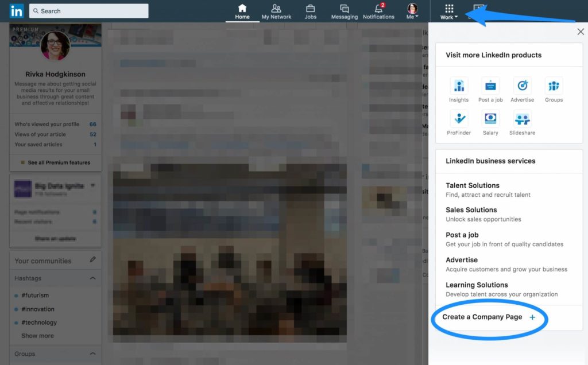The height and width of the screenshot is (365, 588).
Task: Open Your saved articles
Action: 56,144
